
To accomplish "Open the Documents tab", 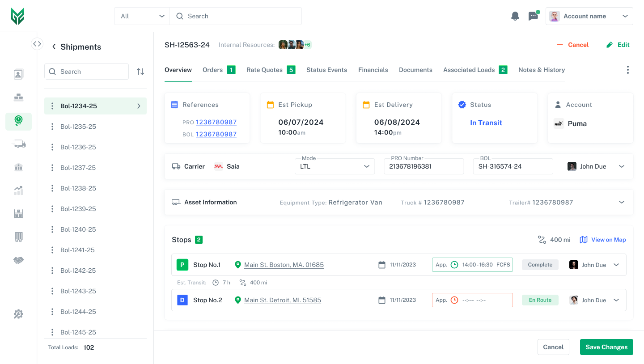I will coord(415,70).
